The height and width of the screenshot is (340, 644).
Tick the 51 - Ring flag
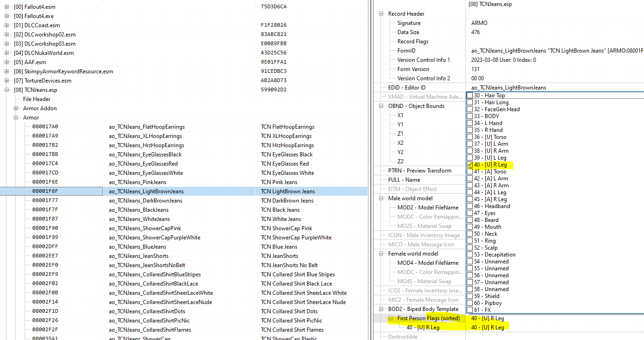click(470, 241)
